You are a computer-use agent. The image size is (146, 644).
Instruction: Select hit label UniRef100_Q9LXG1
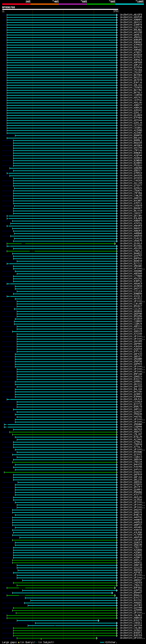[x=131, y=85]
